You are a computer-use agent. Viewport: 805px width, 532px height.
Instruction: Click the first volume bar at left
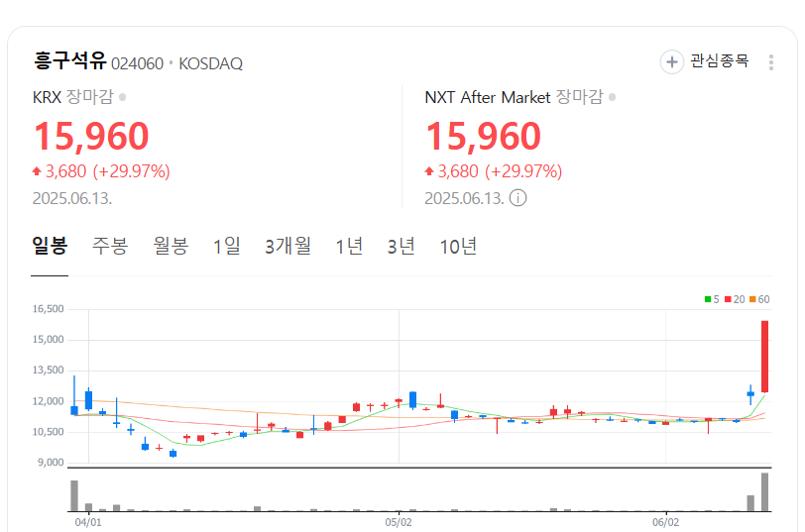coord(74,495)
